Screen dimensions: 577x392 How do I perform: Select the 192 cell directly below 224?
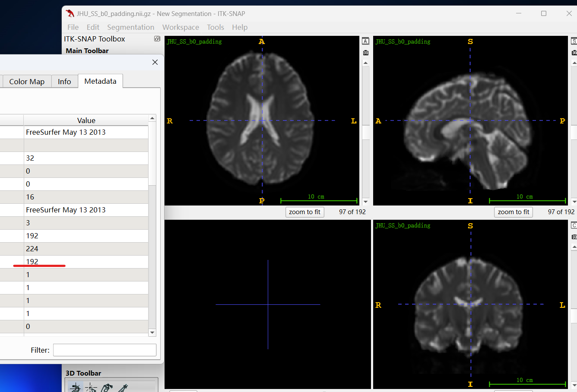[86, 262]
